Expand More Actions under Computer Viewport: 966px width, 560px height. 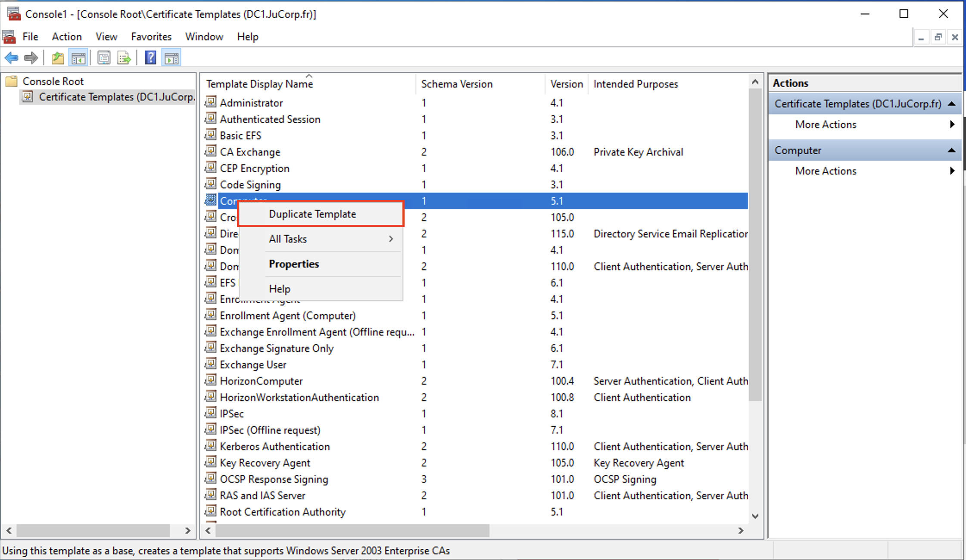click(x=866, y=171)
